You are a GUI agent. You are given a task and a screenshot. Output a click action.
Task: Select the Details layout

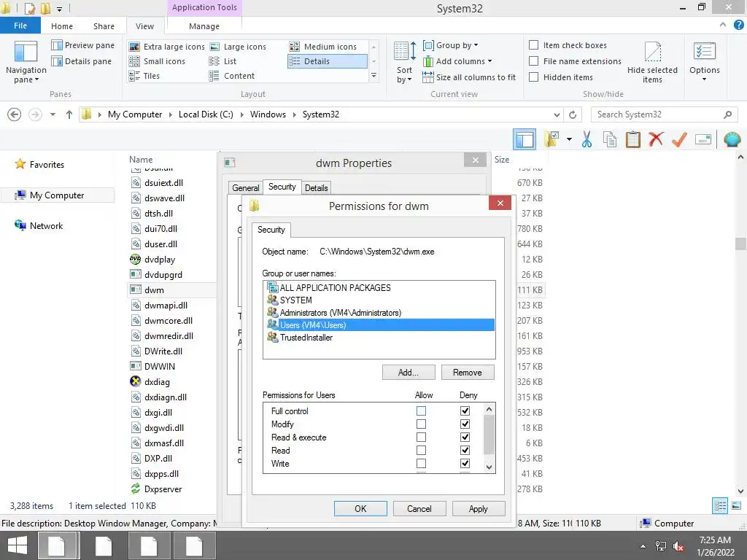[x=328, y=61]
